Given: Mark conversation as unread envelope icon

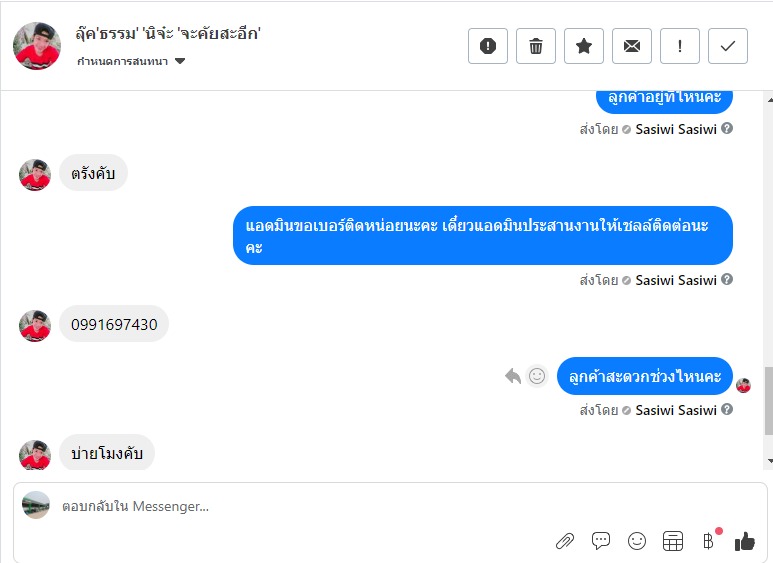Looking at the screenshot, I should [x=632, y=46].
